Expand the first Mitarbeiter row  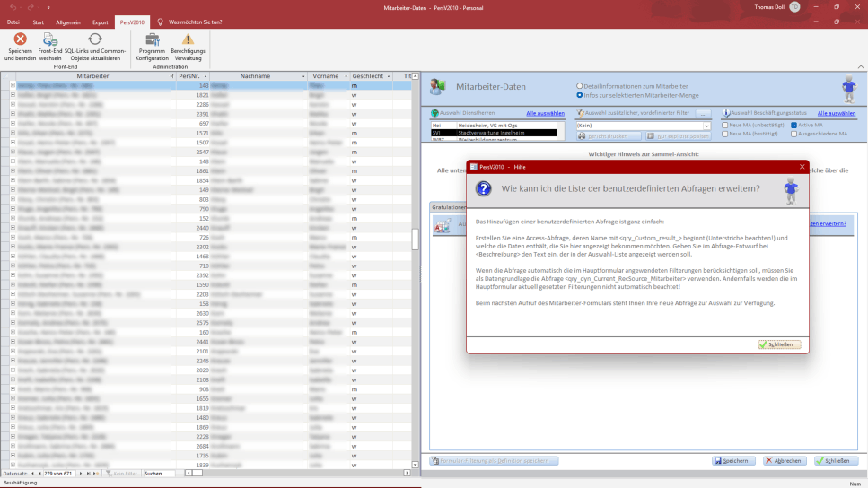point(13,85)
